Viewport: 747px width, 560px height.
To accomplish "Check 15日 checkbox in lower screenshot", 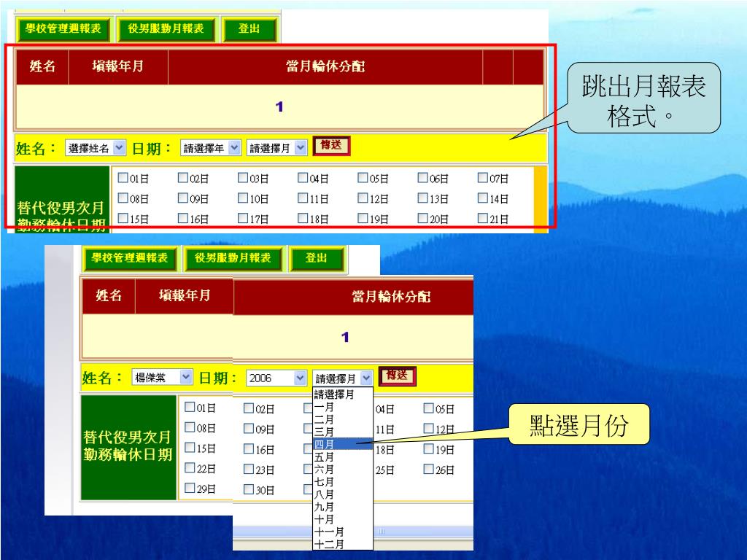I will click(x=190, y=448).
